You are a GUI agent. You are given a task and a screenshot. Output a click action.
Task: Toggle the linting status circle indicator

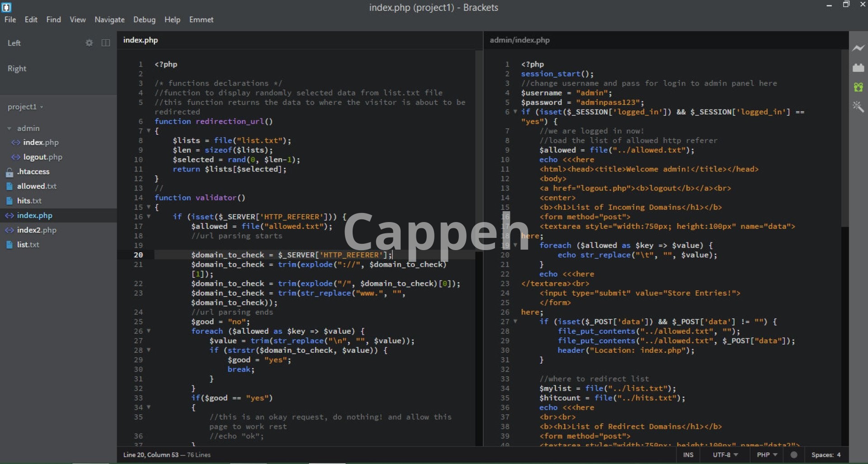coord(794,455)
